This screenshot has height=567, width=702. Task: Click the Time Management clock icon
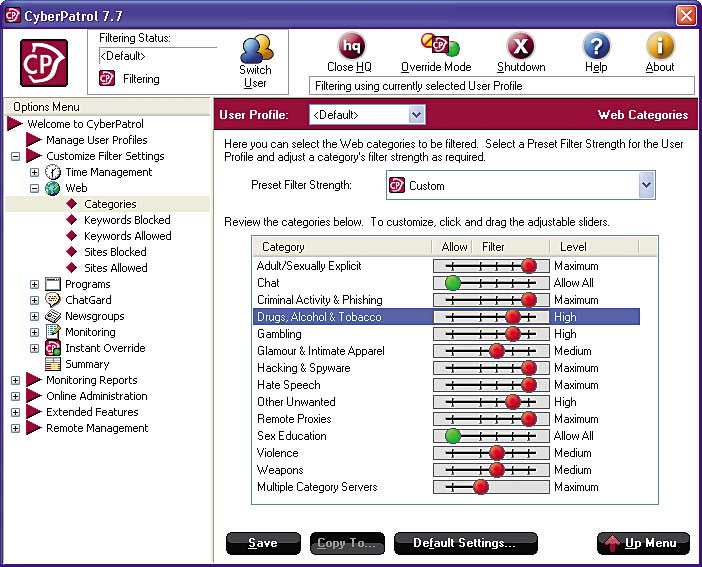pyautogui.click(x=53, y=172)
